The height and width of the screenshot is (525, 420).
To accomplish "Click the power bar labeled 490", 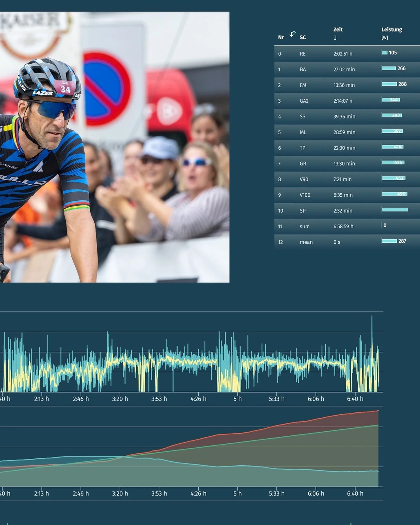I will pos(395,194).
